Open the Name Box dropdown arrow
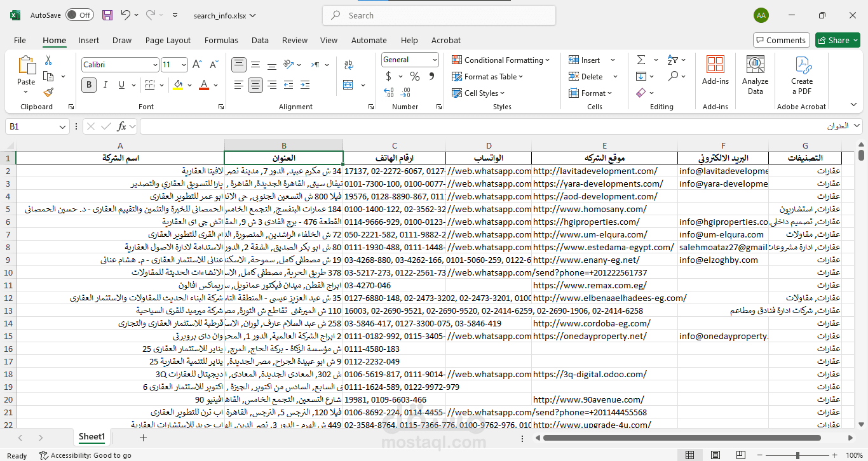This screenshot has width=868, height=461. tap(63, 127)
